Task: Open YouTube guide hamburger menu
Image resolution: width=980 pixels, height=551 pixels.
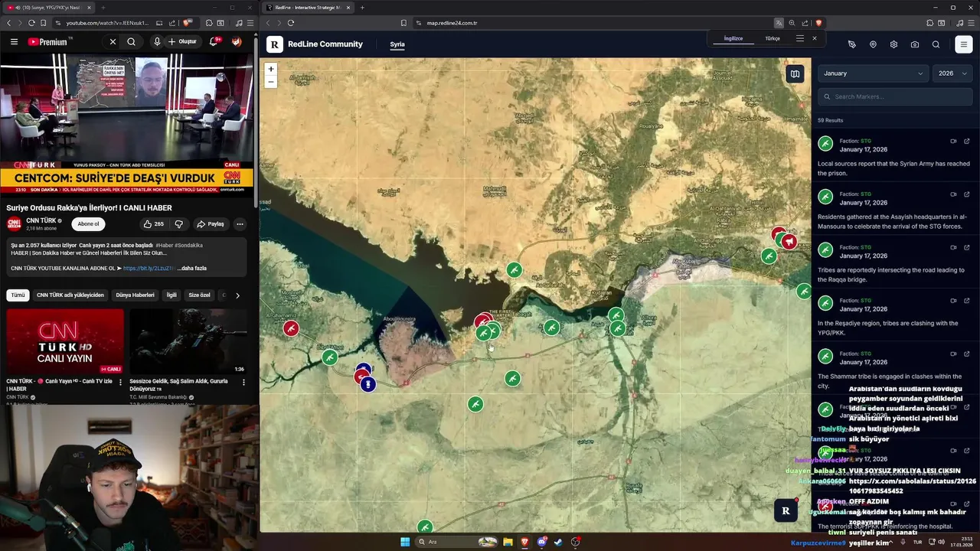Action: 14,41
